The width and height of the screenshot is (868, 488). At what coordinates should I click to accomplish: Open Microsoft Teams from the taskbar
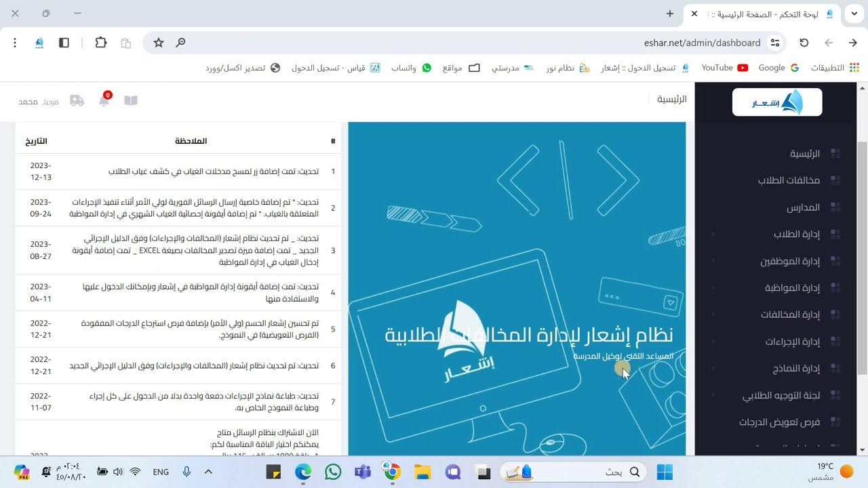coord(362,472)
